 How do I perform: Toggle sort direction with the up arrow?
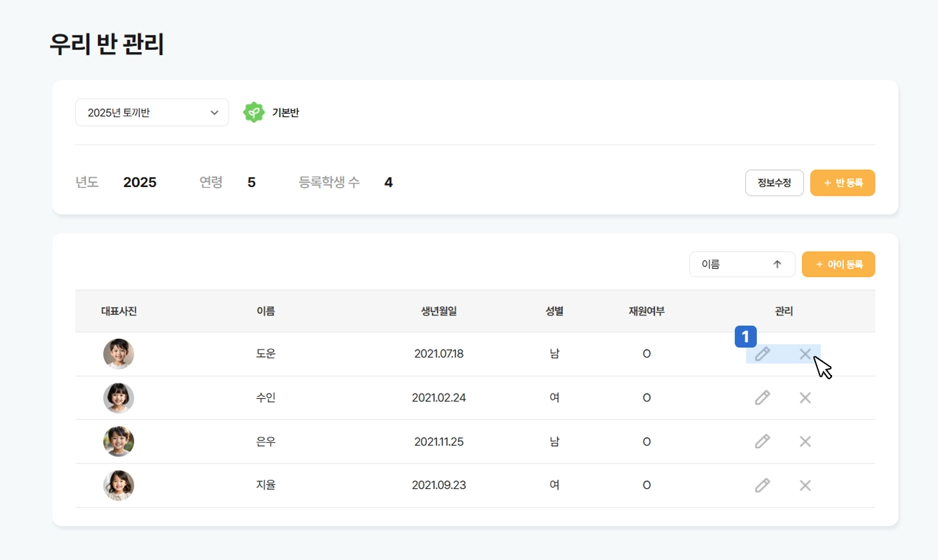coord(777,264)
